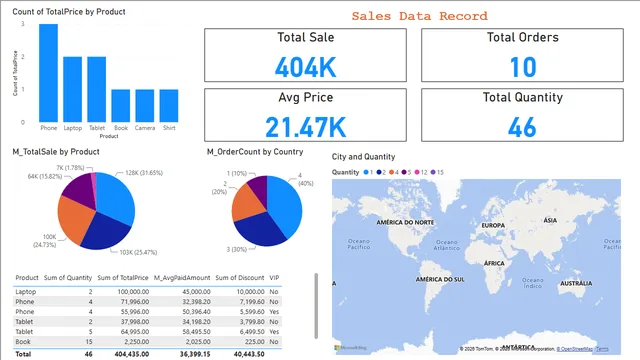640x360 pixels.
Task: Select the Shirt bar in the bar chart
Action: coord(169,105)
